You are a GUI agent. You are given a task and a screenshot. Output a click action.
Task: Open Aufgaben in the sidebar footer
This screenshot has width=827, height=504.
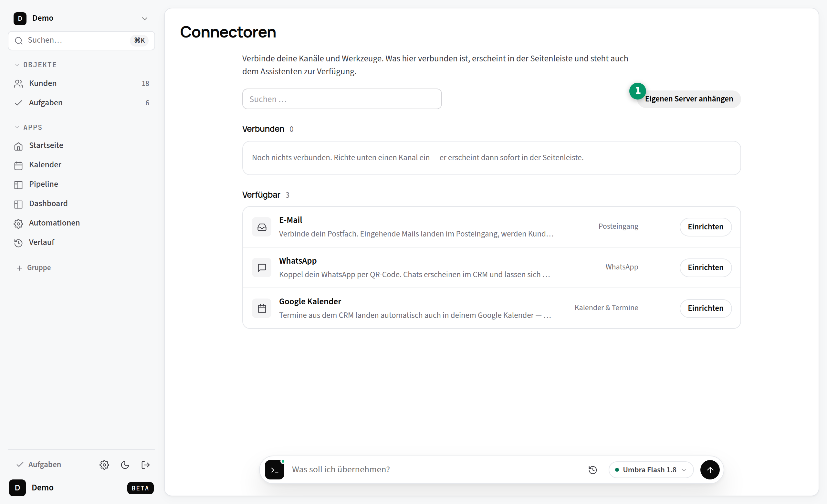click(x=39, y=465)
